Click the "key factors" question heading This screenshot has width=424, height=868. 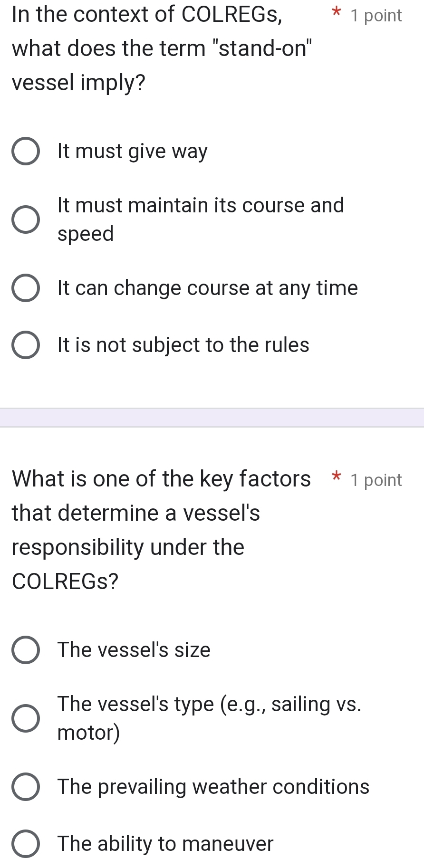(x=162, y=530)
